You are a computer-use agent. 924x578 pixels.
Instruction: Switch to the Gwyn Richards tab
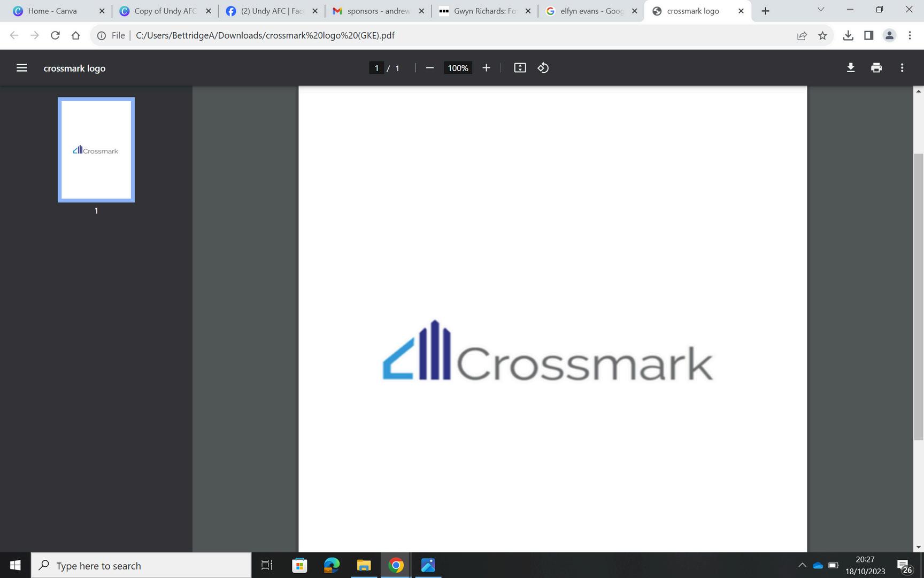(x=484, y=11)
